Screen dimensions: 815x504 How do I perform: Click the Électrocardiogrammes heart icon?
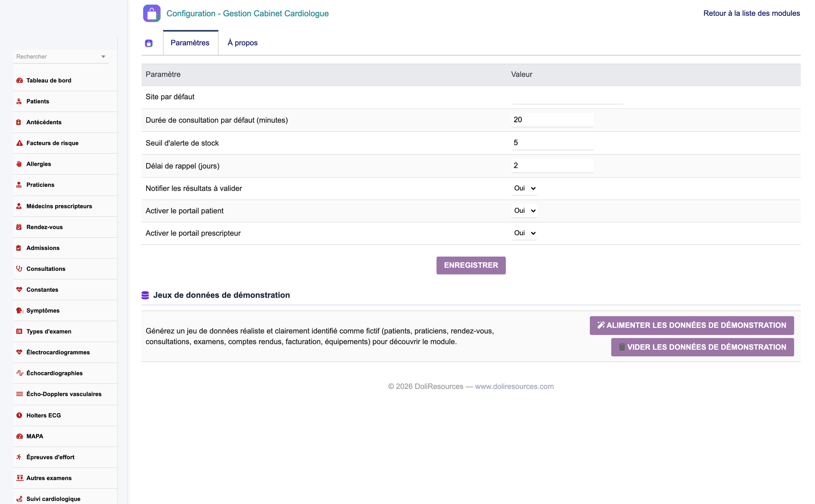[x=19, y=352]
